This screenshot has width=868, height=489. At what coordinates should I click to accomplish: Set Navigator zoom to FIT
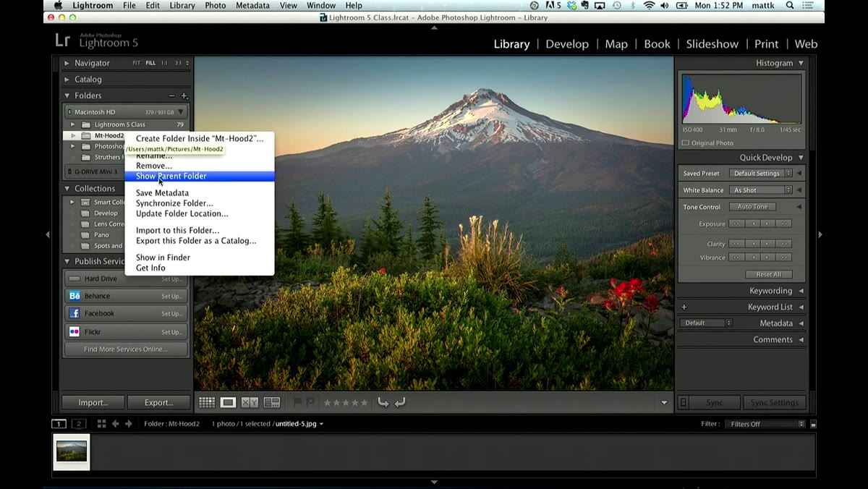(x=137, y=63)
